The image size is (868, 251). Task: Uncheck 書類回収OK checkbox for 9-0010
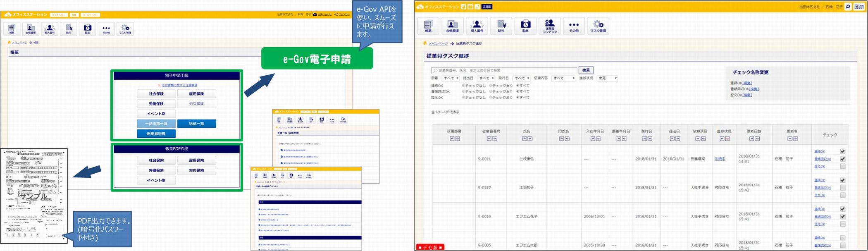[843, 216]
